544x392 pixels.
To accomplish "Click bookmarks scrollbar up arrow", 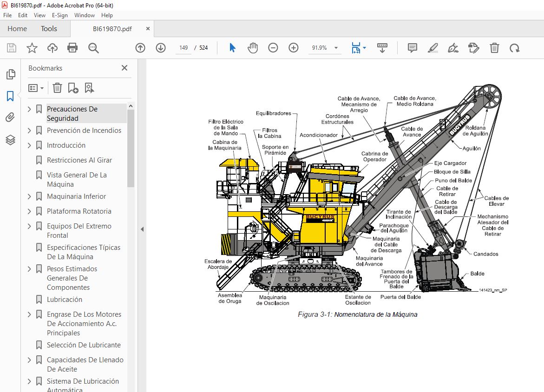I will (x=131, y=106).
